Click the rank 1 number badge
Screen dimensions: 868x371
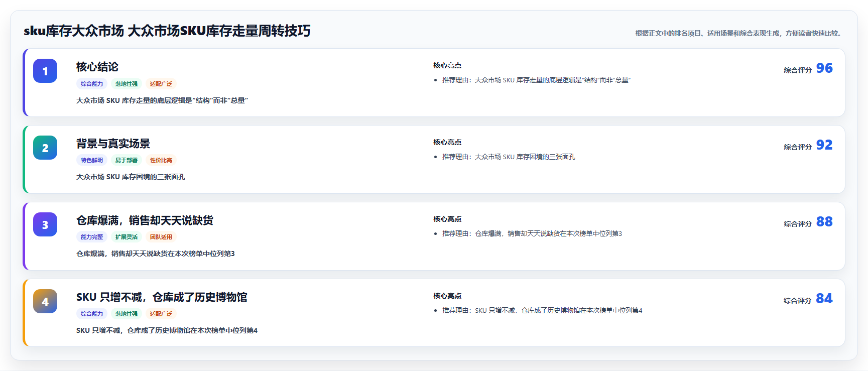pos(45,71)
